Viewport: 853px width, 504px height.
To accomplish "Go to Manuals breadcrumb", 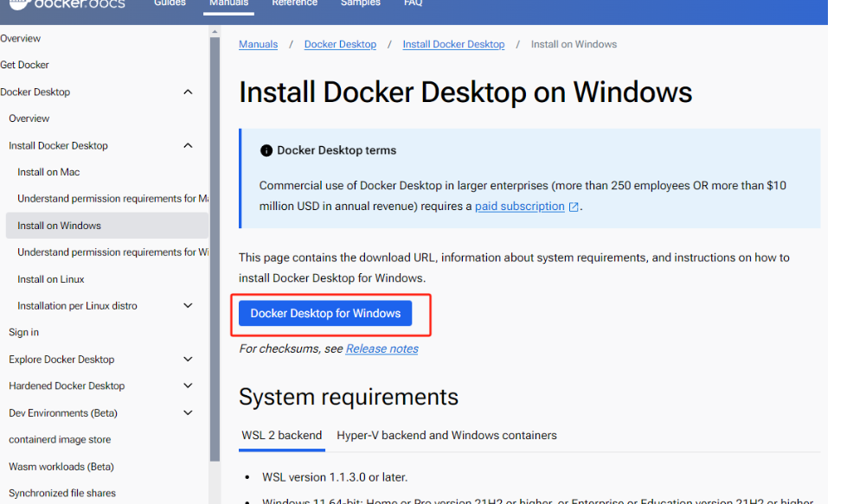I will 258,45.
